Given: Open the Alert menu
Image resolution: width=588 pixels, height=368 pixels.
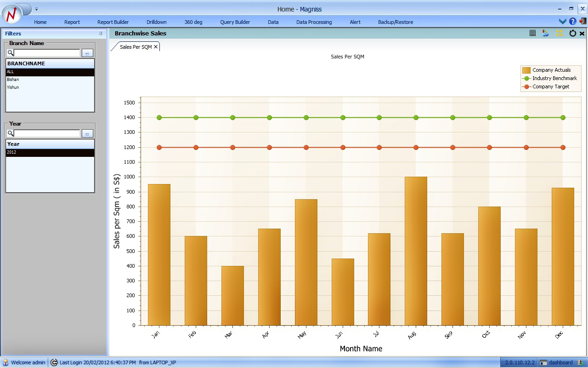Looking at the screenshot, I should click(355, 22).
